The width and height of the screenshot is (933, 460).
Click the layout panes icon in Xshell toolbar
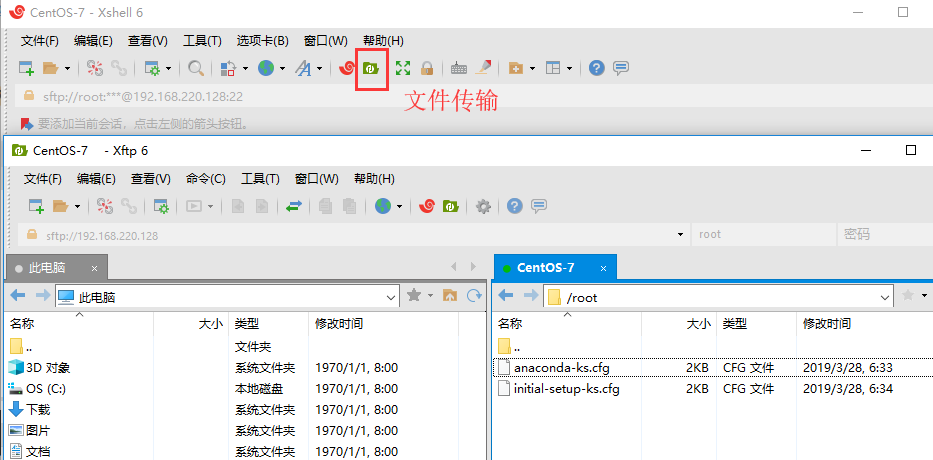(553, 68)
